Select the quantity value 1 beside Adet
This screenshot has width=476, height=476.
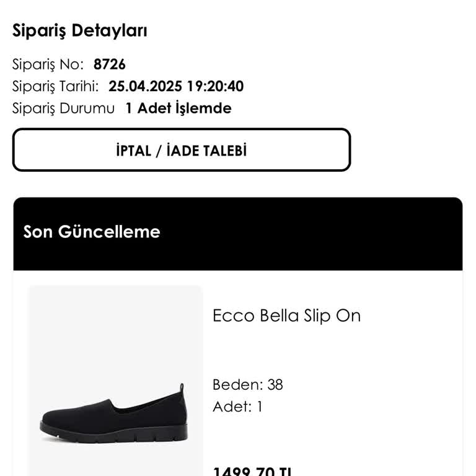tap(260, 407)
